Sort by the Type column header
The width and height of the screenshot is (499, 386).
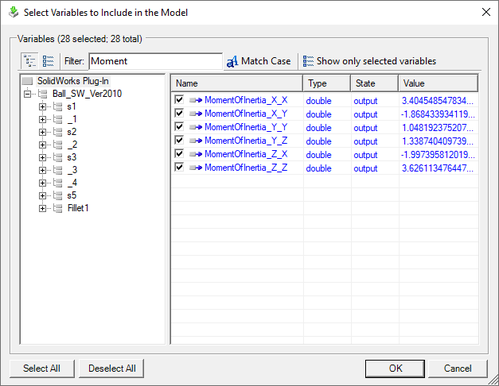pyautogui.click(x=327, y=83)
